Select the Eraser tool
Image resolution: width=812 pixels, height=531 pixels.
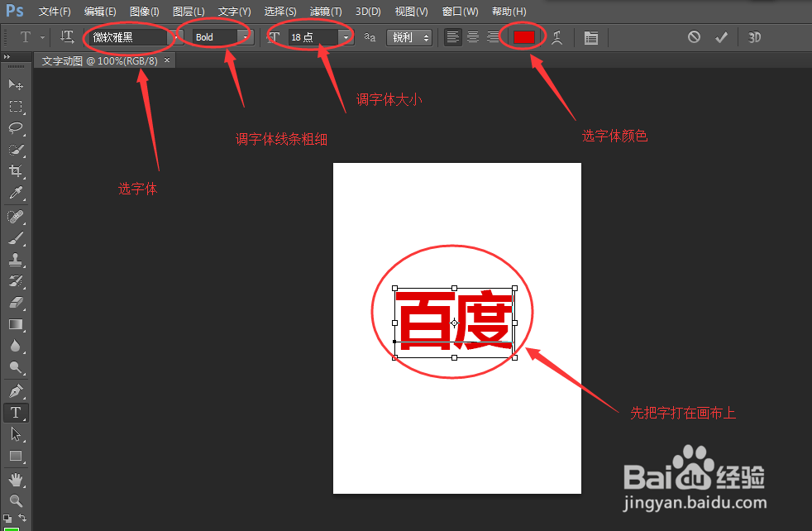tap(16, 303)
